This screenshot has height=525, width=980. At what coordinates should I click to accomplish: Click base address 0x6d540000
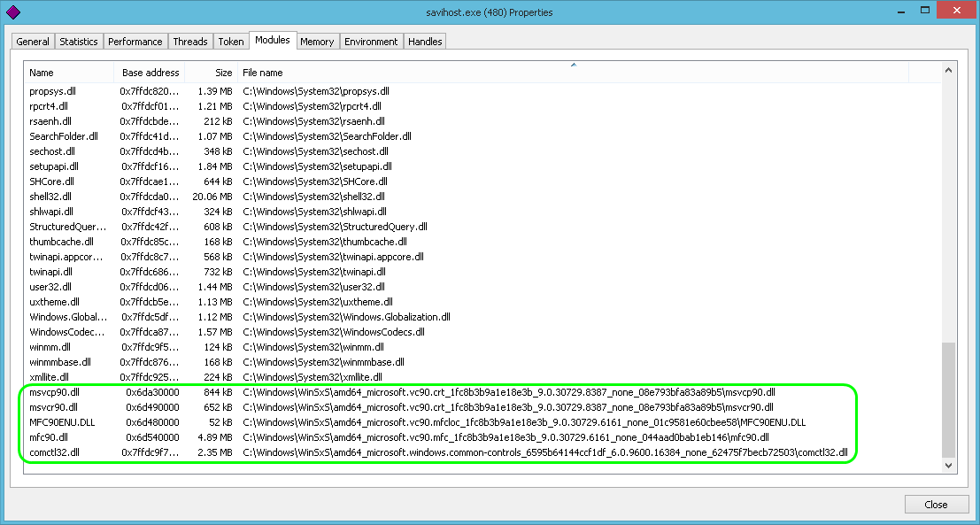tap(152, 436)
